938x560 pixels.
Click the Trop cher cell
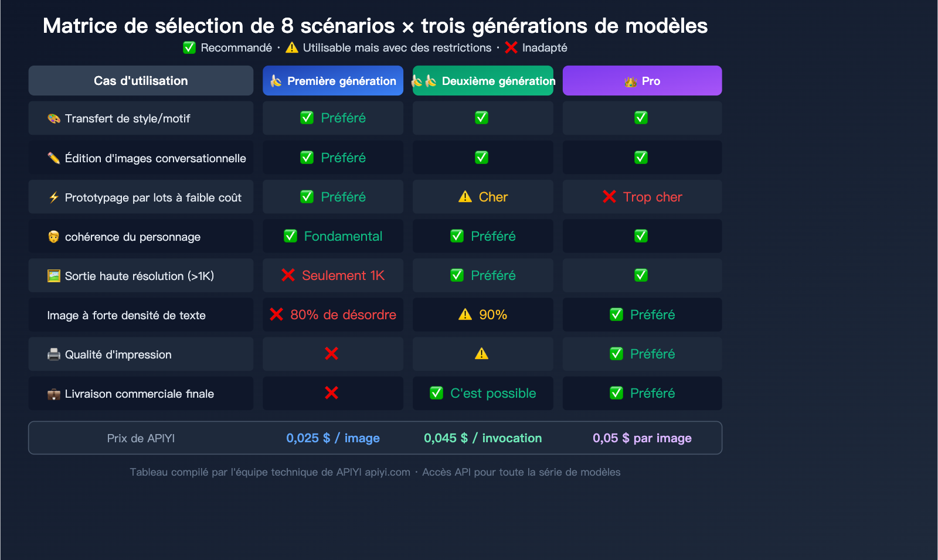643,197
